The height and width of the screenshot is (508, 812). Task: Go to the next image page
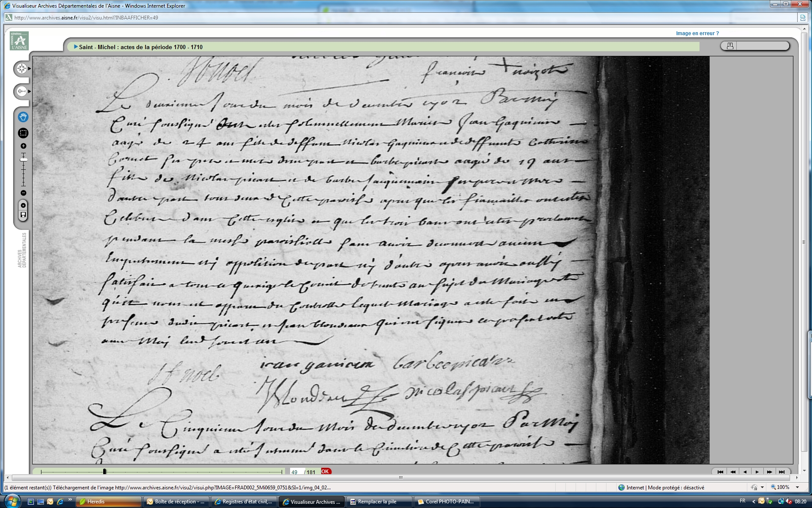[x=757, y=472]
